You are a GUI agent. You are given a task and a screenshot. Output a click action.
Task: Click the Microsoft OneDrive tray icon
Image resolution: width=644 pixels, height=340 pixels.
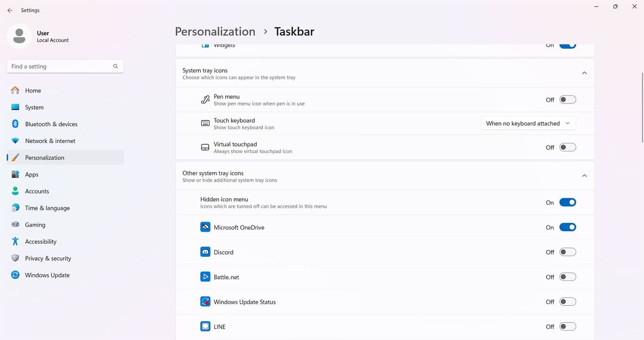(205, 227)
